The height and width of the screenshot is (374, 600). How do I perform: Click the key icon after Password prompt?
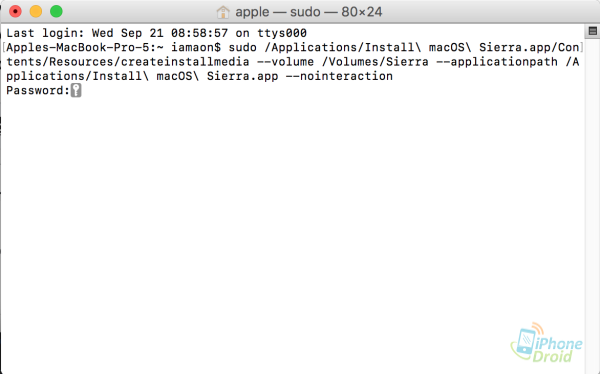[x=76, y=91]
